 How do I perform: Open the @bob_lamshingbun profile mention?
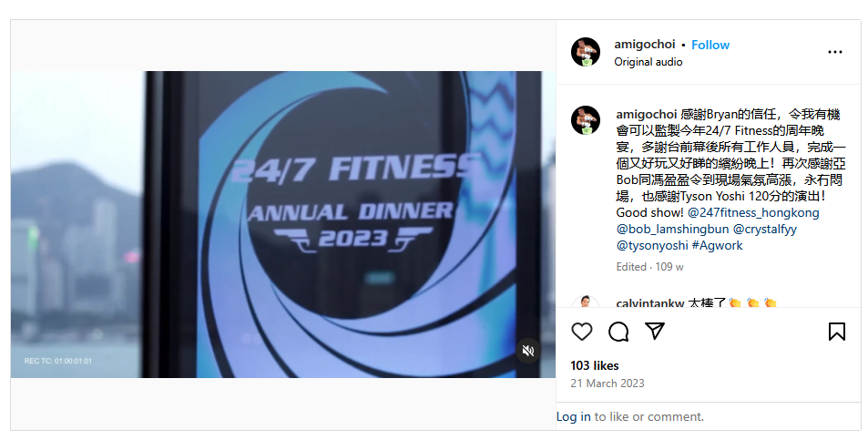[672, 229]
